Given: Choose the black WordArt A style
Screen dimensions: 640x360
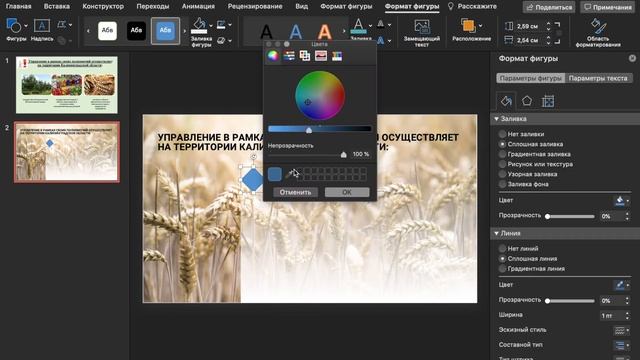Looking at the screenshot, I should pyautogui.click(x=267, y=31).
